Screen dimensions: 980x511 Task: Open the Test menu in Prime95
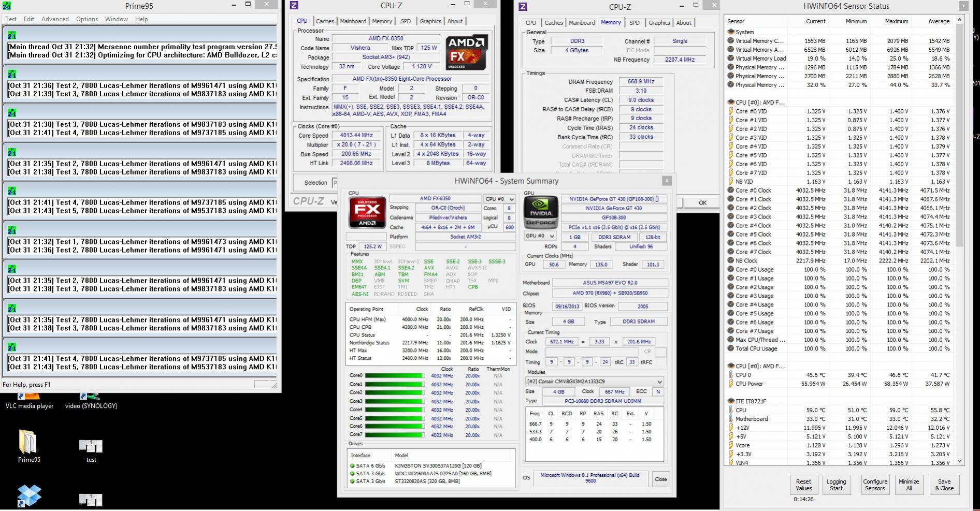point(11,19)
